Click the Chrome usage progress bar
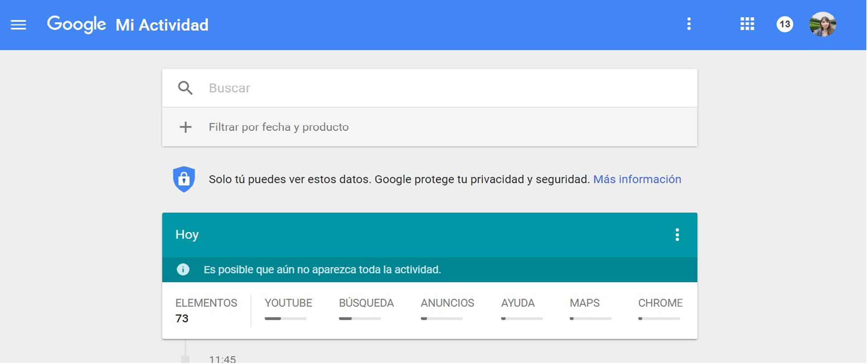The image size is (868, 364). coord(659,319)
